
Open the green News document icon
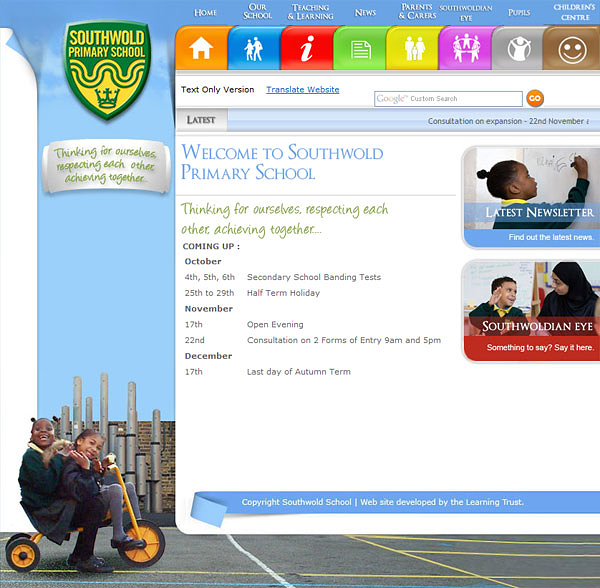[x=360, y=48]
